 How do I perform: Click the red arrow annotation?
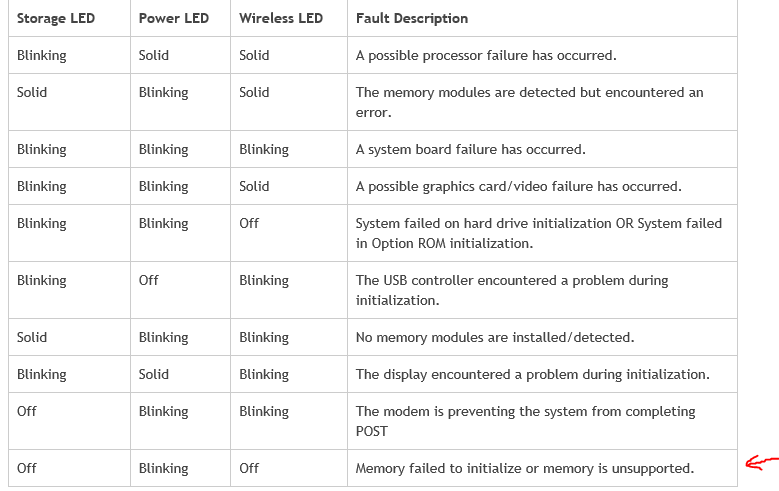point(763,463)
